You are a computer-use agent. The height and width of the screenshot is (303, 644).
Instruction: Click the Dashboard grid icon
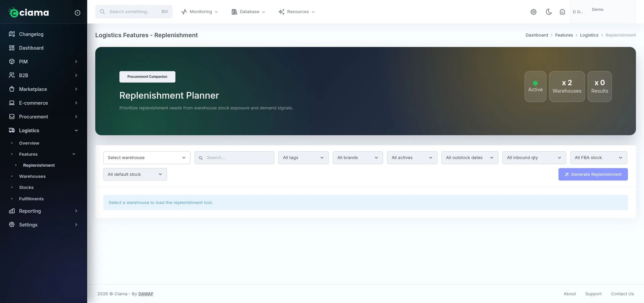[12, 48]
